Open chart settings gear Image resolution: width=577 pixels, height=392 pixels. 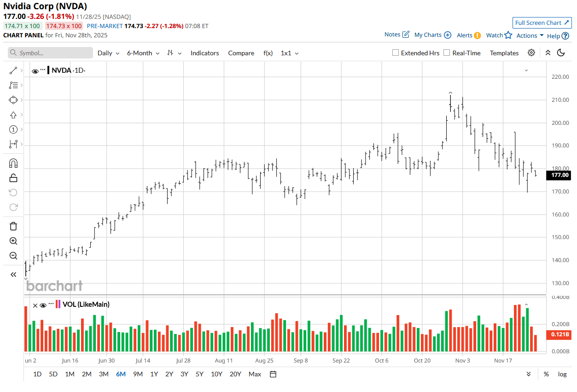click(x=531, y=53)
